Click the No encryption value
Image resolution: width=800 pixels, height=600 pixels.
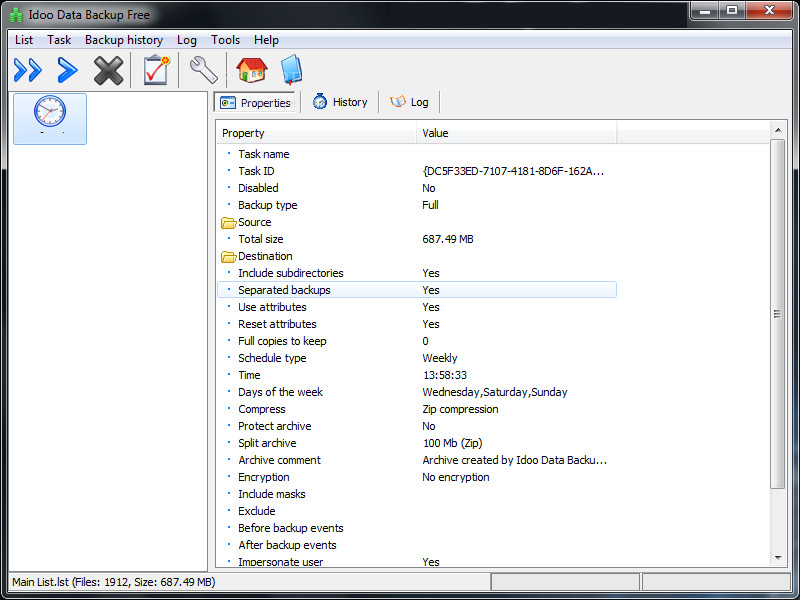[456, 477]
